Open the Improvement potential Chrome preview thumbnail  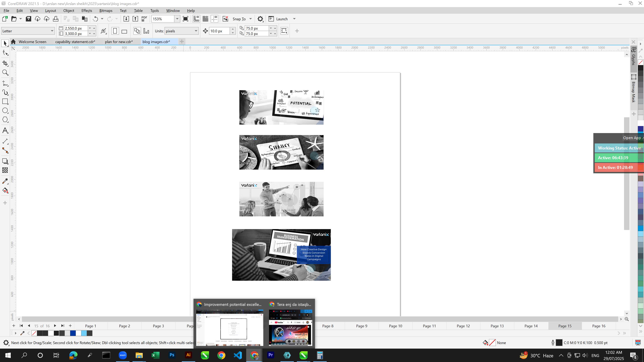[229, 328]
